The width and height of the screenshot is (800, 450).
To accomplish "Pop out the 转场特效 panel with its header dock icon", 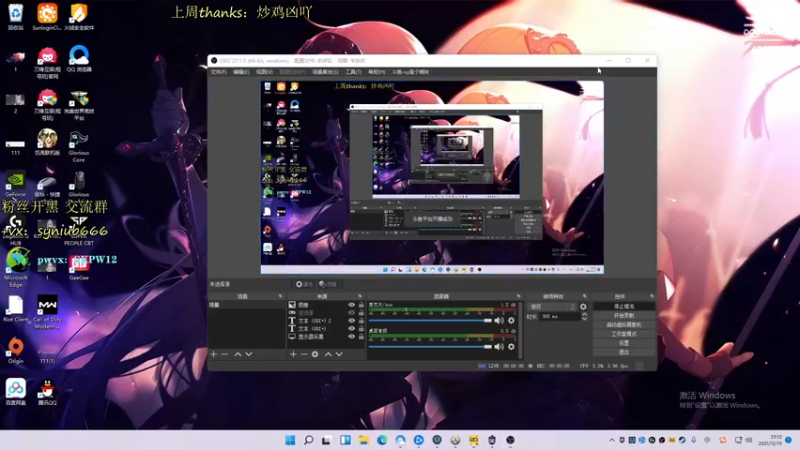I will tap(585, 296).
